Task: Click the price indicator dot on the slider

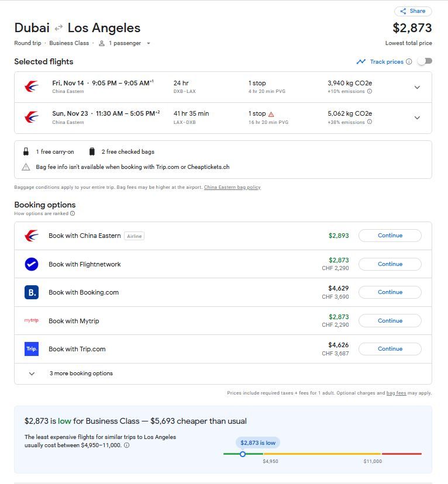Action: (x=243, y=454)
